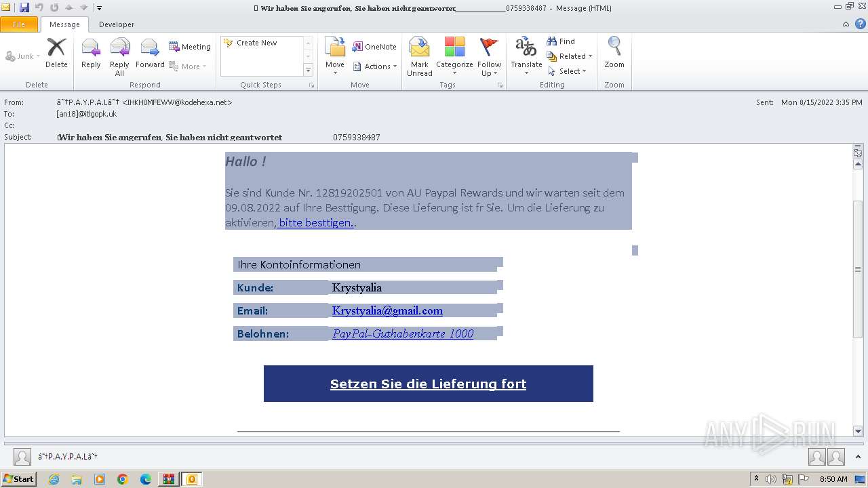Open File Explorer from taskbar
Viewport: 868px width, 488px height.
(x=77, y=479)
